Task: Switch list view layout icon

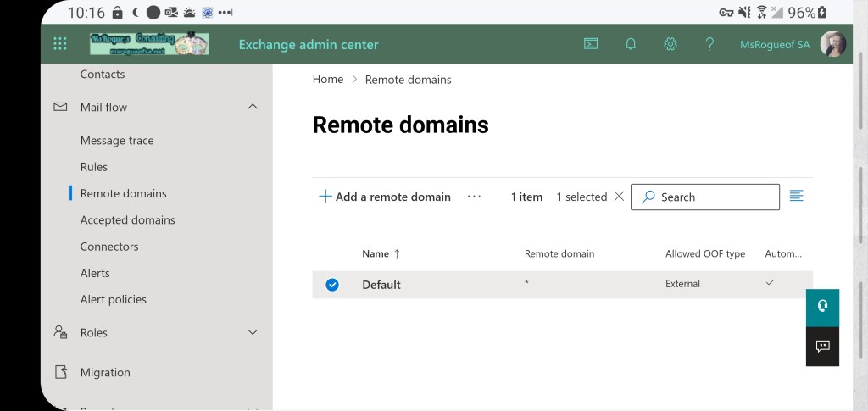Action: tap(796, 196)
